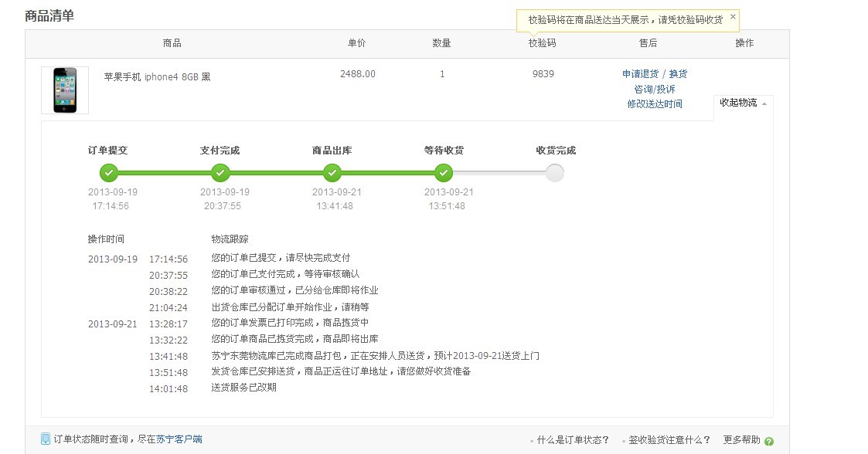
Task: Open 申请退货 to request a return
Action: pyautogui.click(x=641, y=74)
